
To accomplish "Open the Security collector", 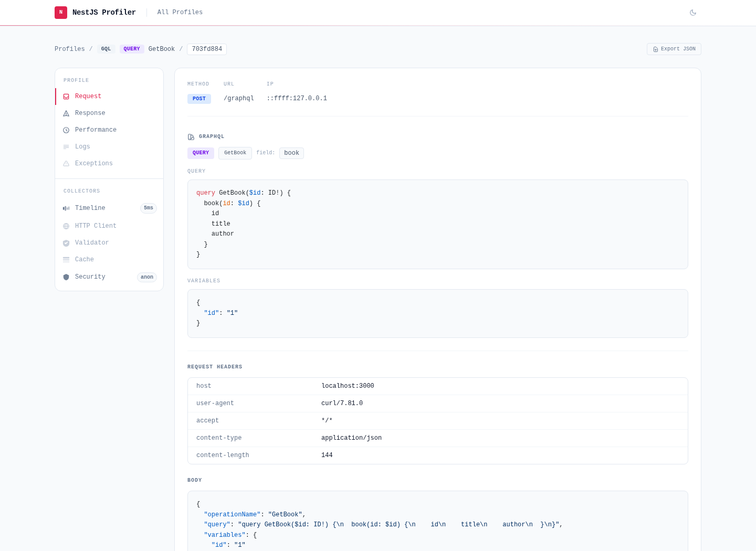I will [109, 277].
